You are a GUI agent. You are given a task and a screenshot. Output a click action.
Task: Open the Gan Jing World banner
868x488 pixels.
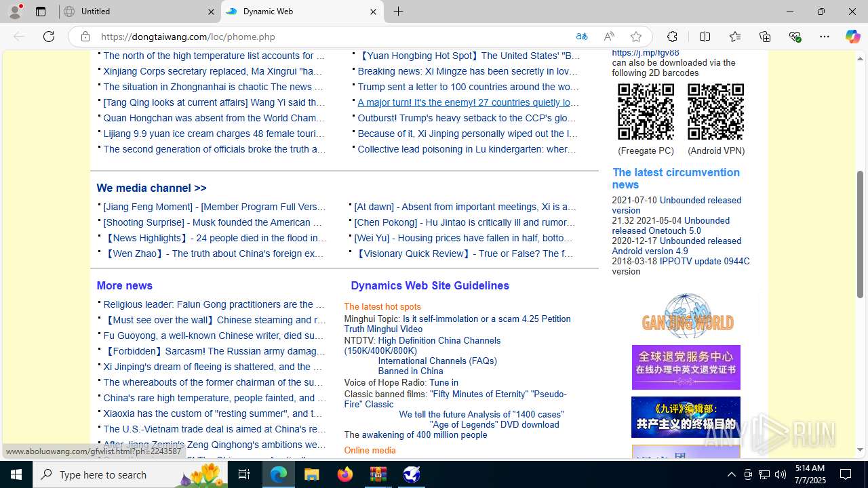pos(687,316)
